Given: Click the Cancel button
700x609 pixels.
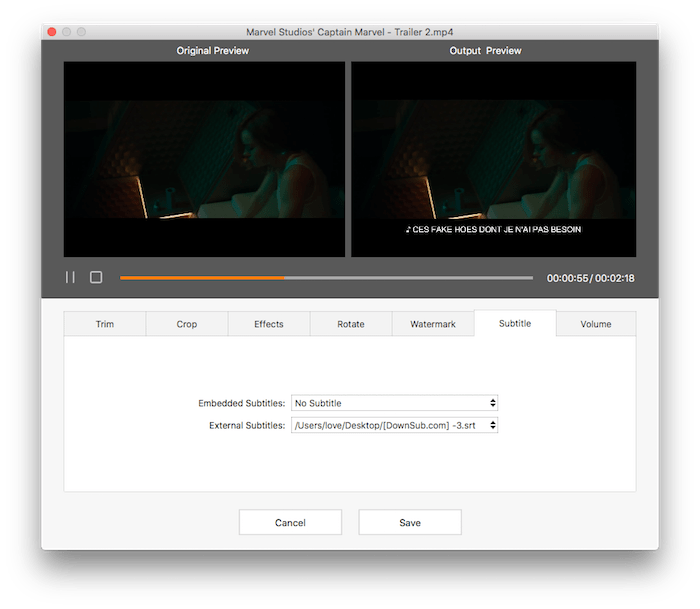Looking at the screenshot, I should tap(290, 522).
